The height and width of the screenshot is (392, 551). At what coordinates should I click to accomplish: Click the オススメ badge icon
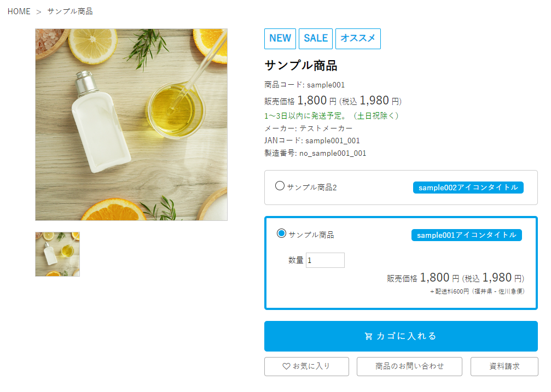[x=358, y=38]
